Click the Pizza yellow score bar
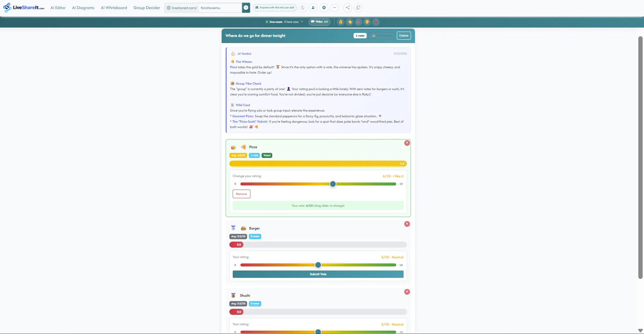 pos(318,164)
